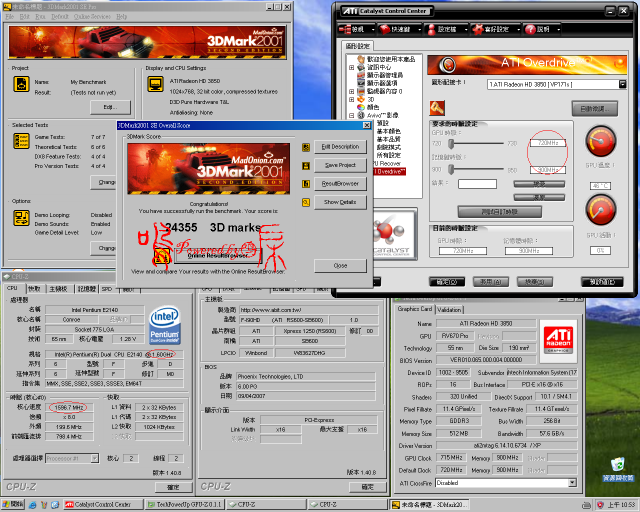
Task: Click the 3DMark Options icon
Action: (21, 218)
